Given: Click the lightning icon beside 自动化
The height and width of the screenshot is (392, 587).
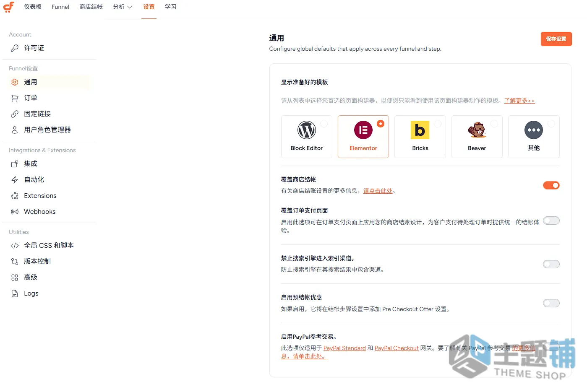Looking at the screenshot, I should pos(15,180).
